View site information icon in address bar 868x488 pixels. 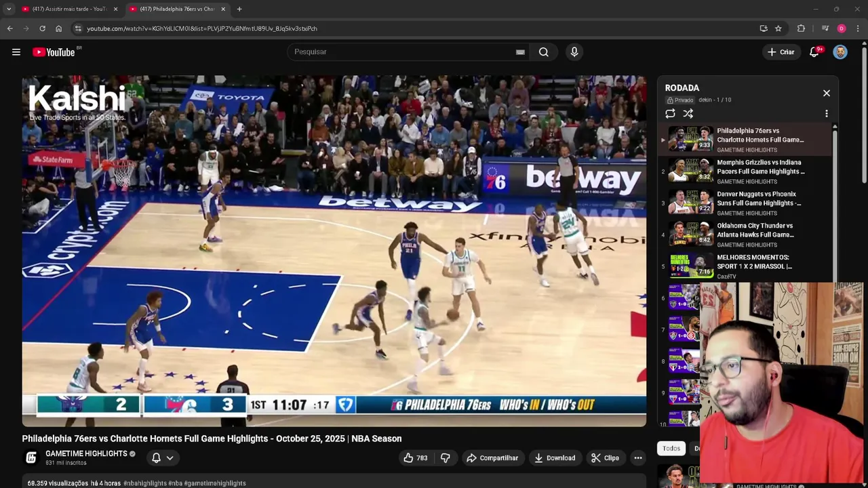(78, 28)
